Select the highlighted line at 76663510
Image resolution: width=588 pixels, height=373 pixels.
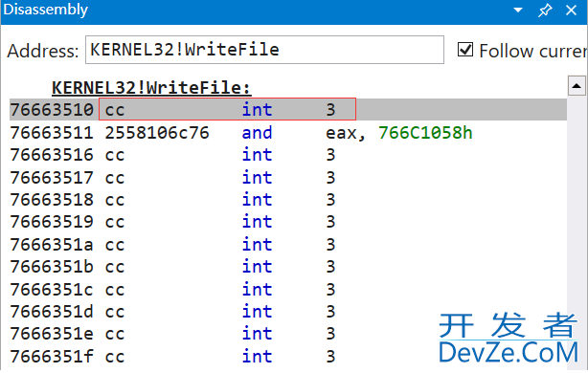click(x=288, y=109)
